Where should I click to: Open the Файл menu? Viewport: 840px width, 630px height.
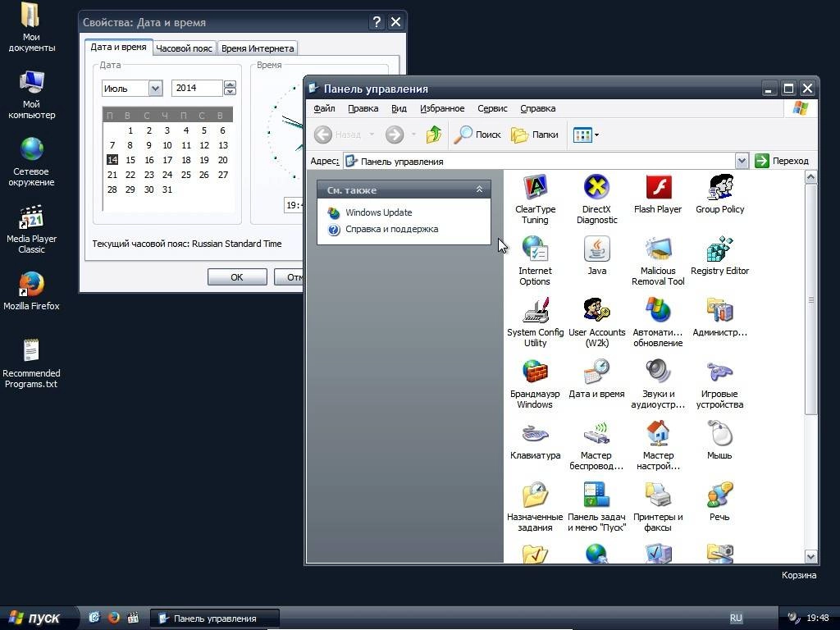324,108
